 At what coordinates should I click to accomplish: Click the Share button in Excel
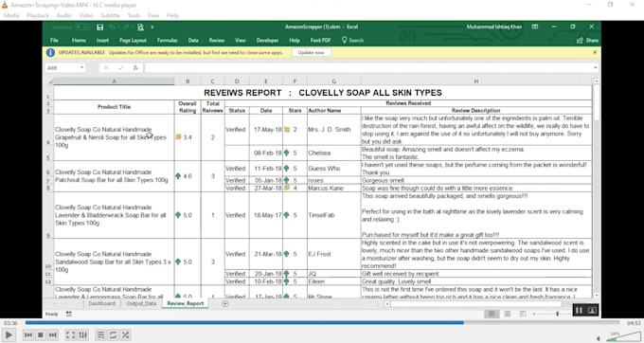pos(588,40)
